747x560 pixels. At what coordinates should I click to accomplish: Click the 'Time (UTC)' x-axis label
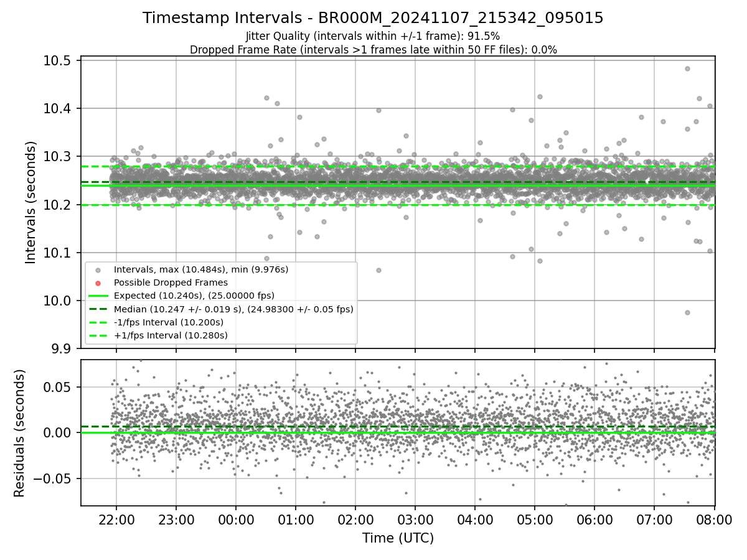coord(398,538)
